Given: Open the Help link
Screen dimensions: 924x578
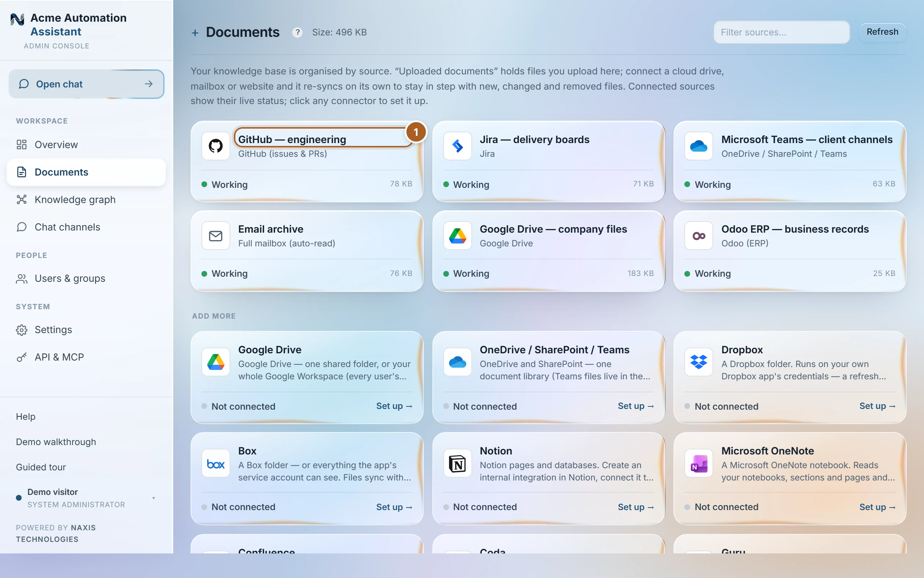Looking at the screenshot, I should pos(26,416).
